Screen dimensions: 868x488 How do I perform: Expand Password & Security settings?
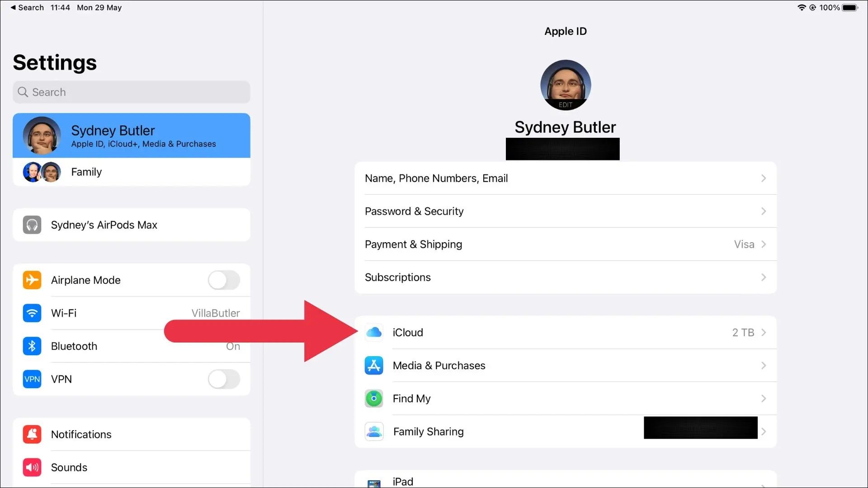[x=565, y=211]
